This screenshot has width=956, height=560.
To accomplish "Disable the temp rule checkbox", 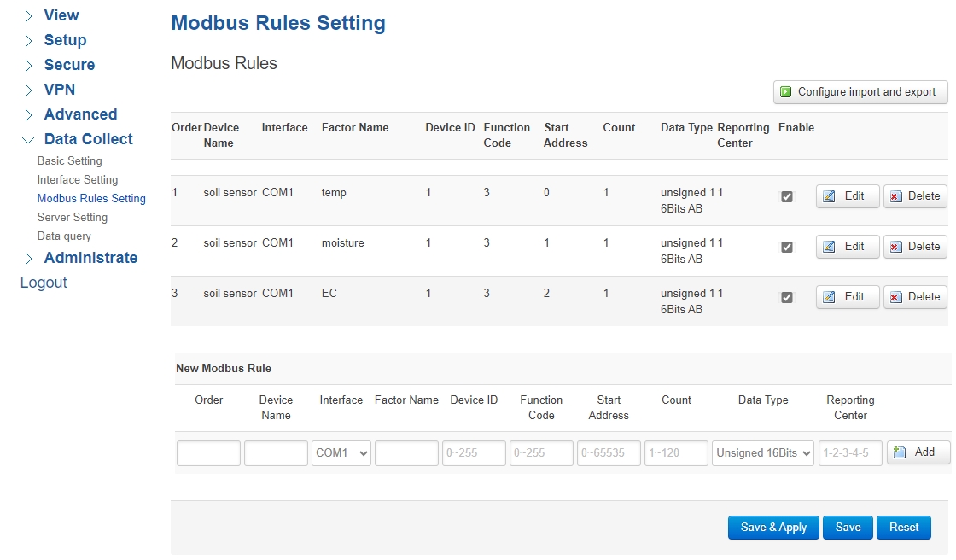I will coord(786,195).
